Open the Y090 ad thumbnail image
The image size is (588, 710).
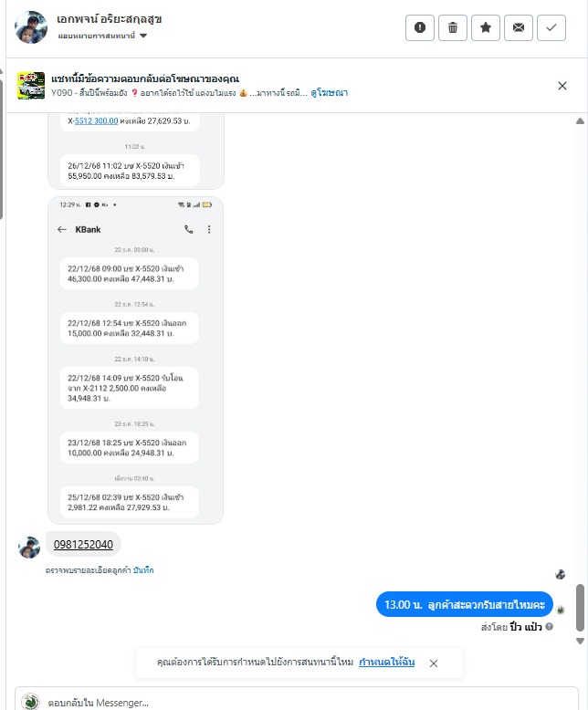tap(31, 85)
